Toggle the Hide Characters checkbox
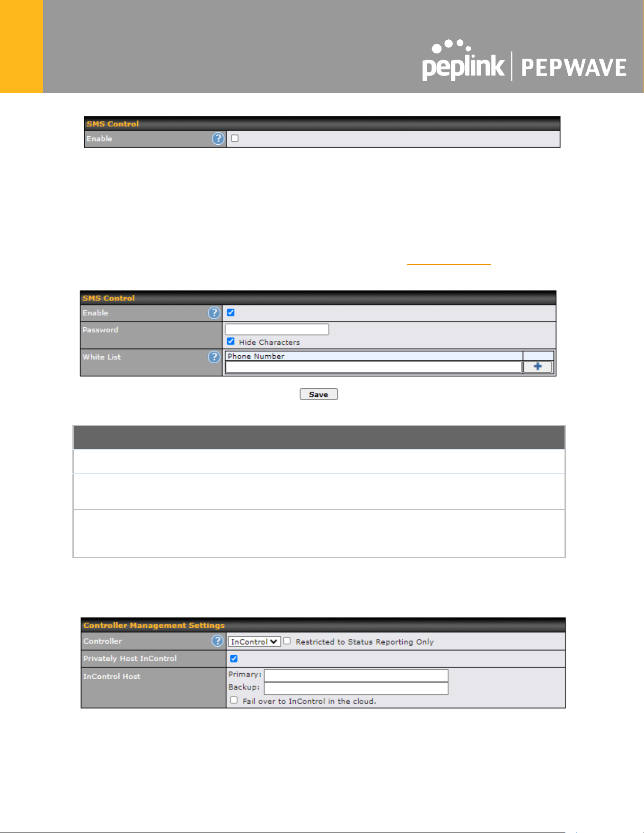644x833 pixels. [x=231, y=342]
